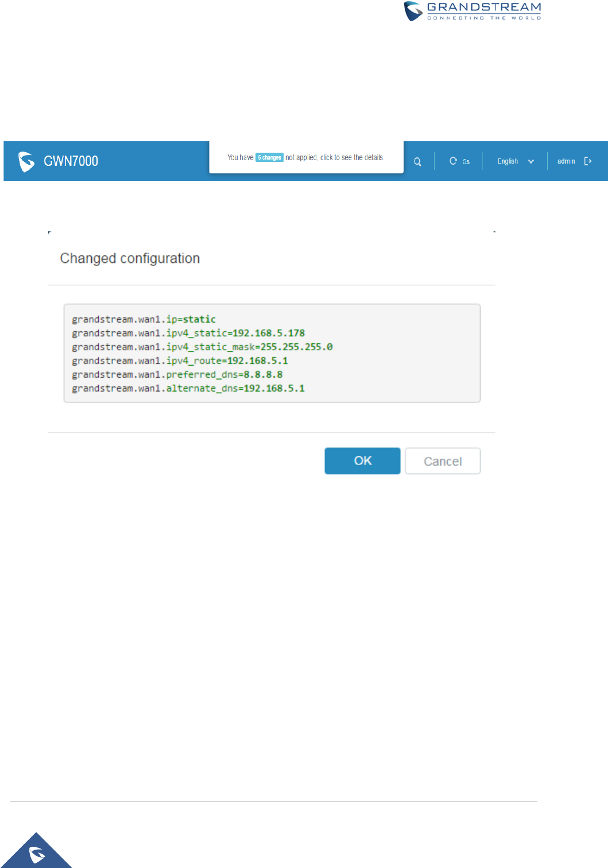608x868 pixels.
Task: Confirm changes with the OK button
Action: tap(362, 461)
